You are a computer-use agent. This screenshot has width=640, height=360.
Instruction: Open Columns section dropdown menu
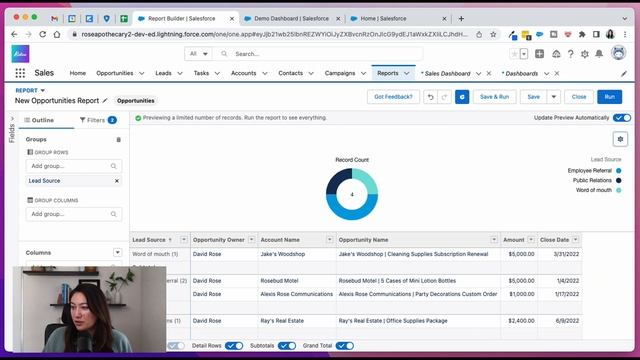(x=118, y=253)
